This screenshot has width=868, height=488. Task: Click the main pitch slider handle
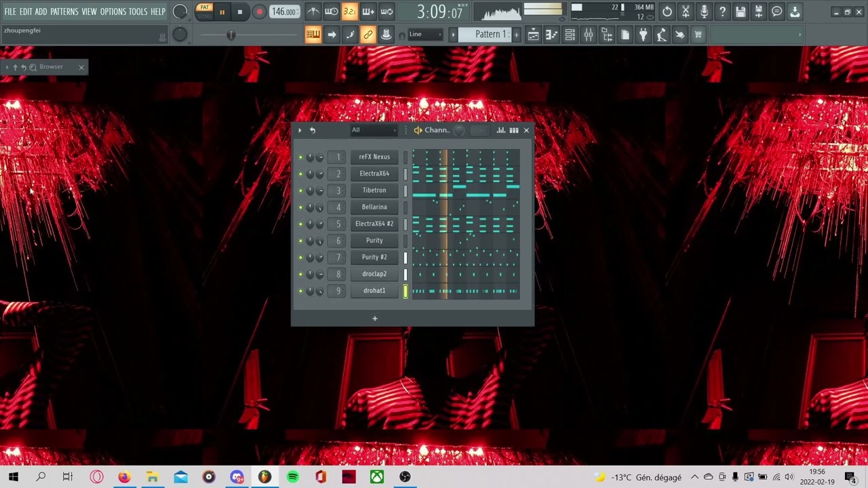[x=231, y=35]
